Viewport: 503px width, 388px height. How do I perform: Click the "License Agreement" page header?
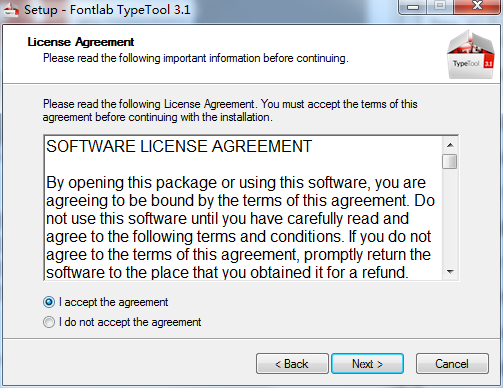tap(81, 42)
